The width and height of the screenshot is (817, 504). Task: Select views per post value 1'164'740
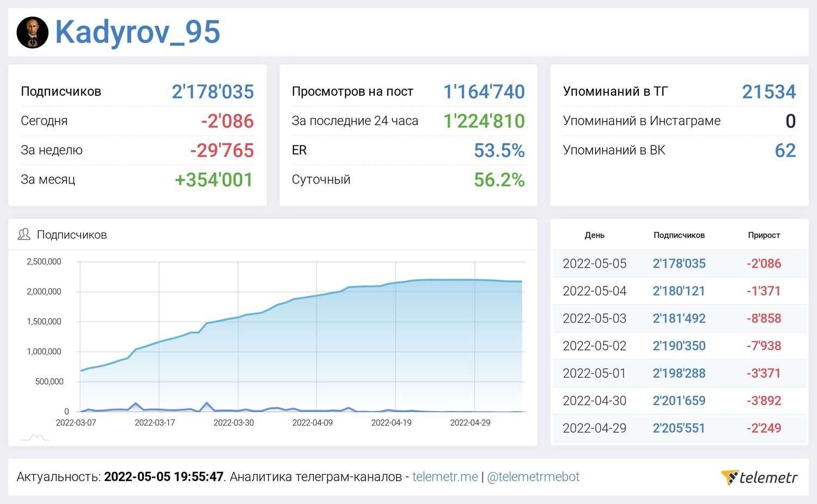coord(484,91)
